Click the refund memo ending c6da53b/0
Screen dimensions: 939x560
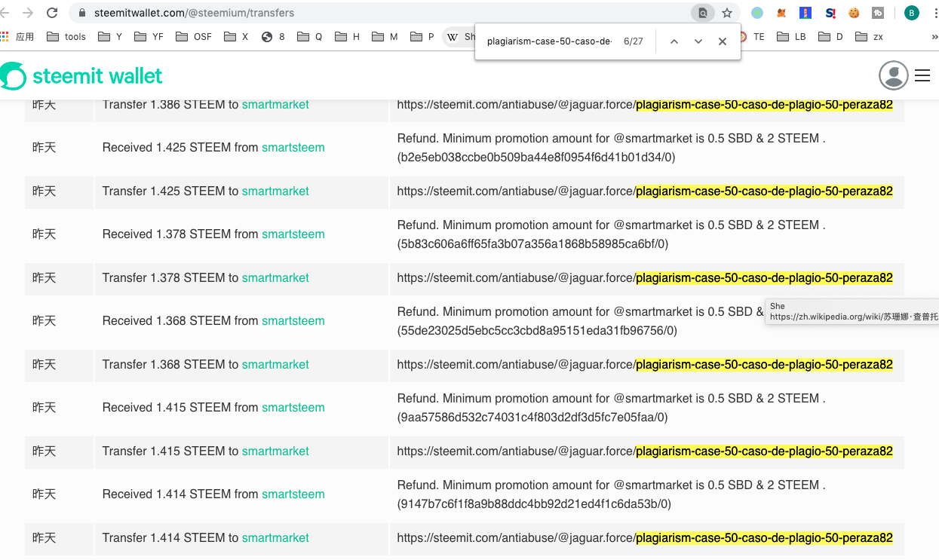tap(611, 494)
